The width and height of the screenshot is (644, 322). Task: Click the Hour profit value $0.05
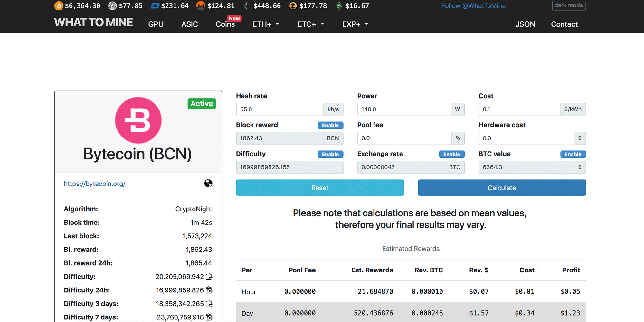tap(570, 292)
